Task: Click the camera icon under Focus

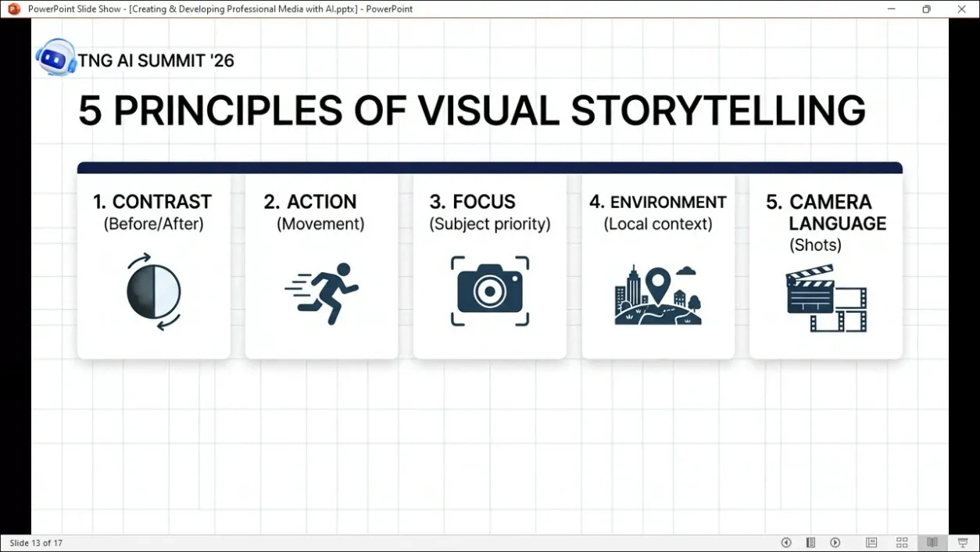Action: (490, 291)
